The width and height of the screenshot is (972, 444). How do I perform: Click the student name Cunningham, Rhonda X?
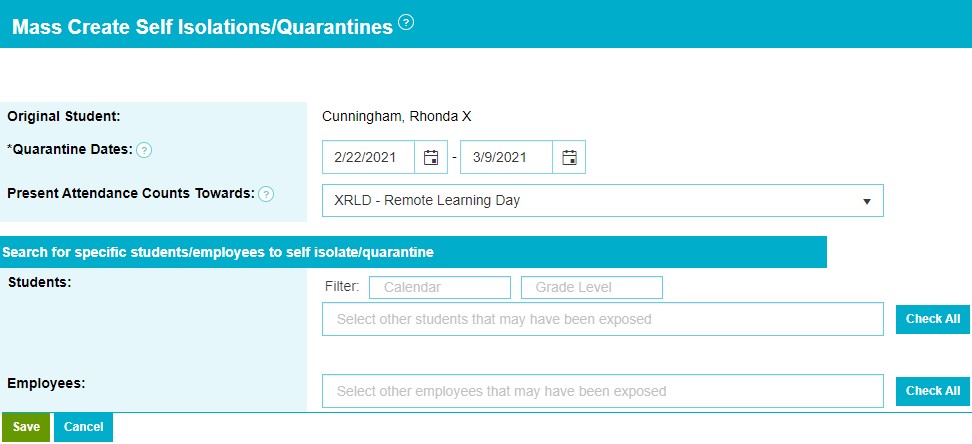(x=396, y=116)
